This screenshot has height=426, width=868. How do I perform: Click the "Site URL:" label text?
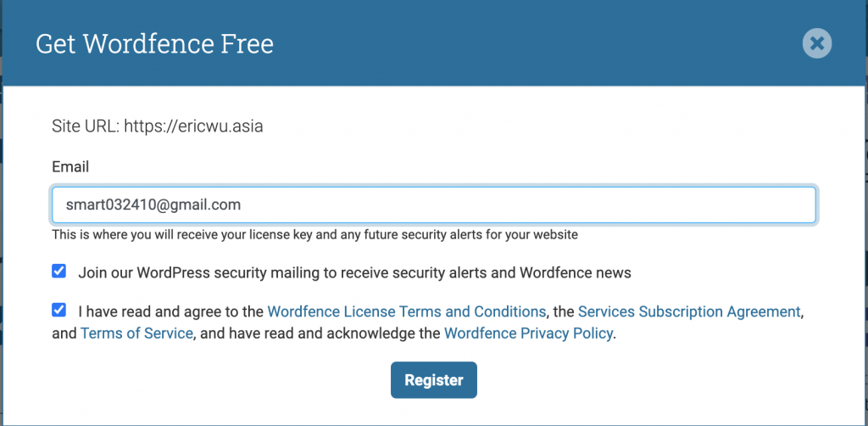(x=86, y=126)
